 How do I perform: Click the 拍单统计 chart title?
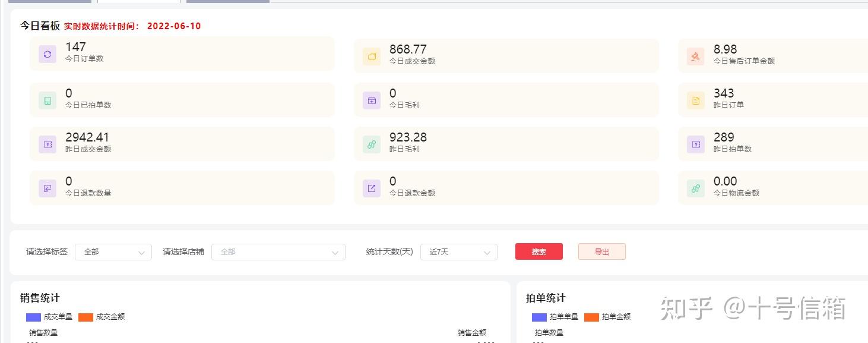pos(546,298)
